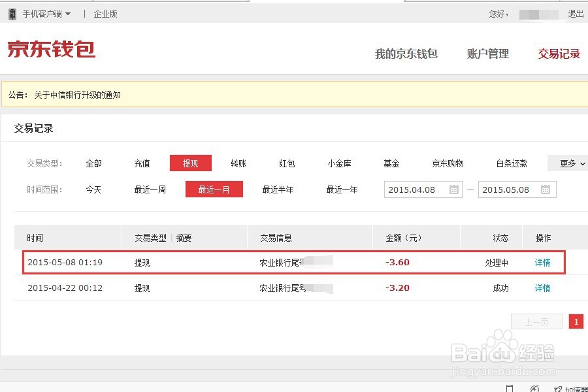
Task: Expand the 更多 filter dropdown
Action: (567, 163)
